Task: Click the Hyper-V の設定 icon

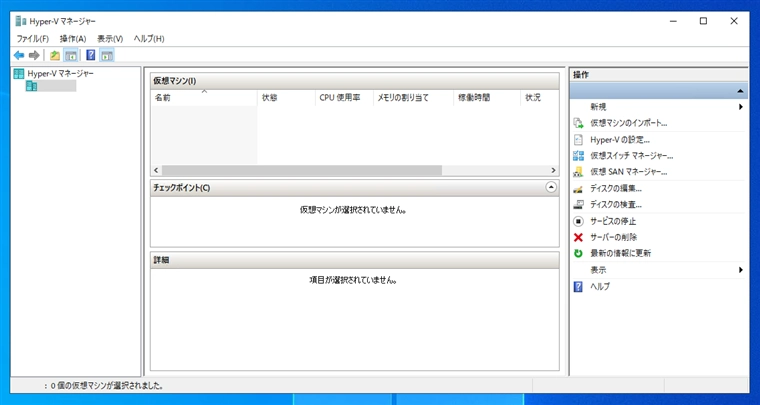Action: [x=578, y=140]
